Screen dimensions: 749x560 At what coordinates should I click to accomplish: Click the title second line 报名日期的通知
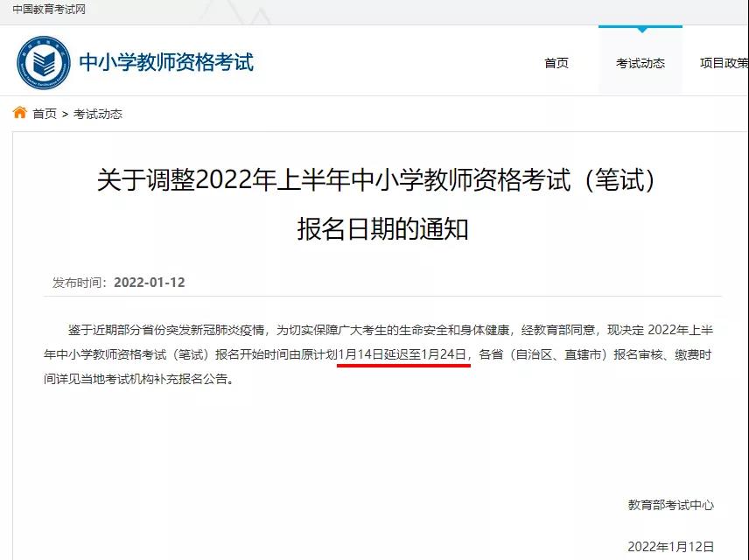[382, 228]
